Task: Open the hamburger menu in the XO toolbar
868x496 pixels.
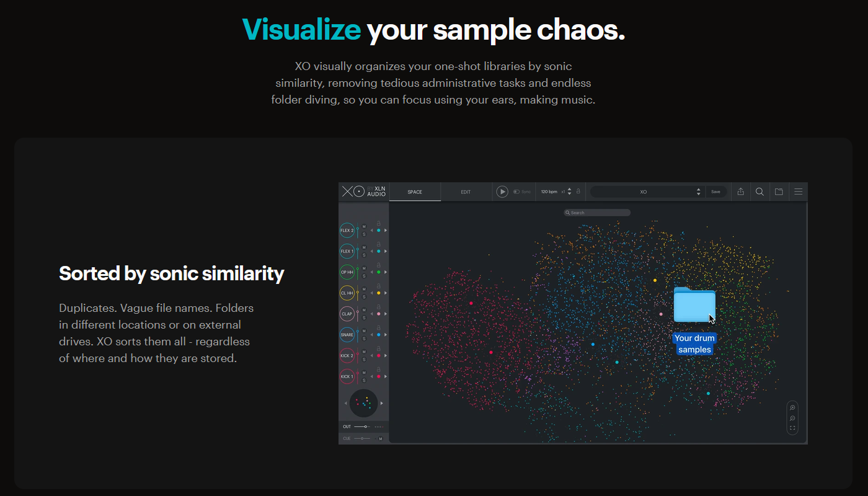Action: click(x=798, y=192)
